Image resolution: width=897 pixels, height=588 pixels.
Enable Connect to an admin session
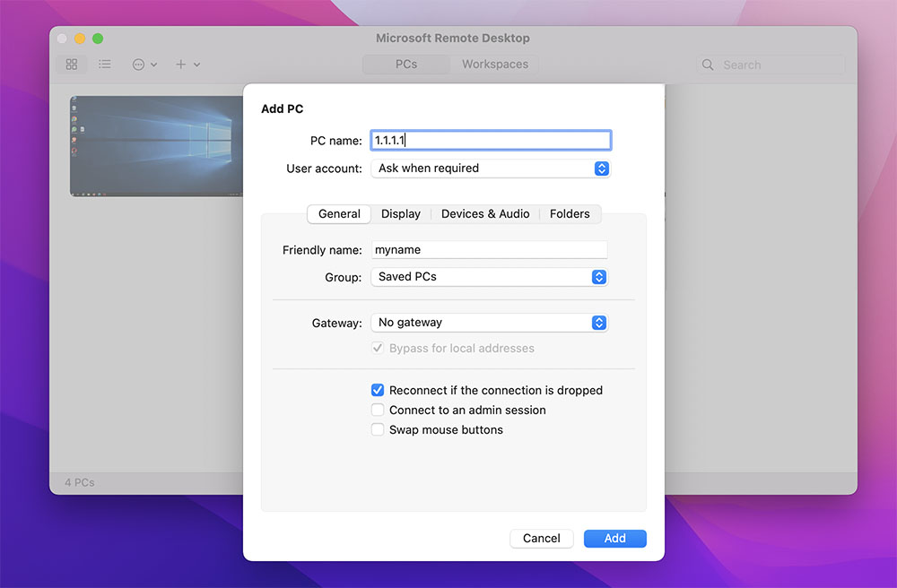tap(378, 410)
